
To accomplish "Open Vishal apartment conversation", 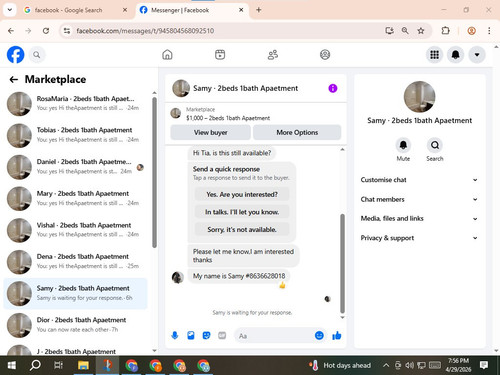I will click(75, 230).
